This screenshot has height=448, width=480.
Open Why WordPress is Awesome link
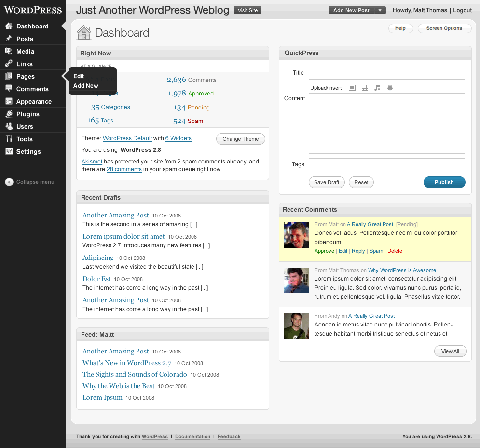(x=402, y=270)
